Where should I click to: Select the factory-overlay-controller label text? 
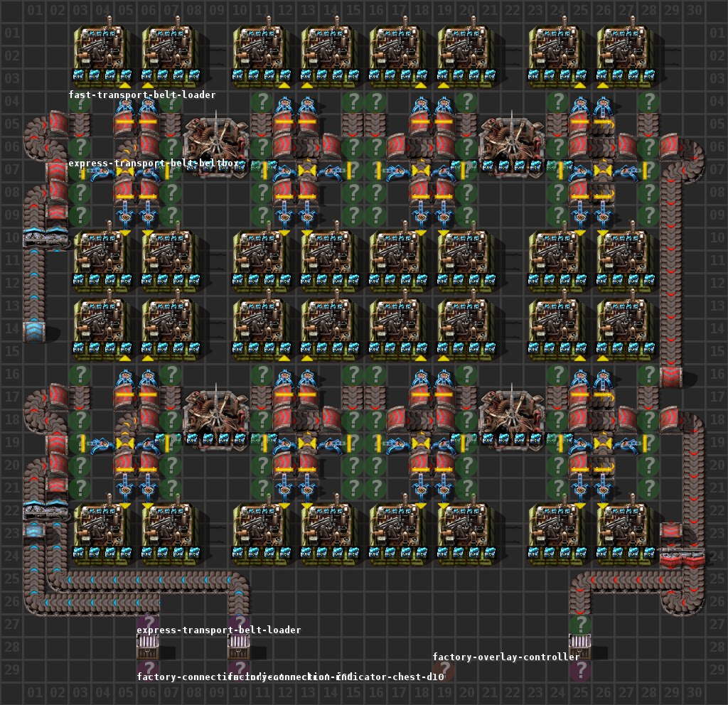pyautogui.click(x=506, y=657)
